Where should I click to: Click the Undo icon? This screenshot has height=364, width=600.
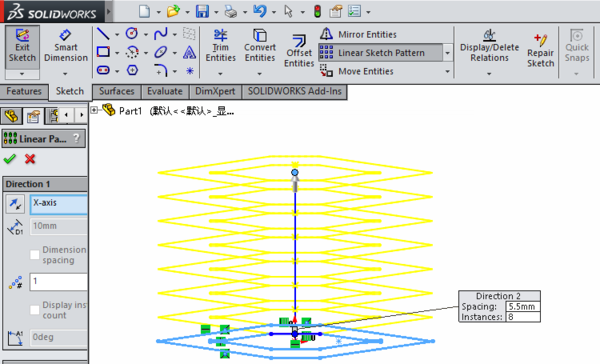[x=260, y=11]
